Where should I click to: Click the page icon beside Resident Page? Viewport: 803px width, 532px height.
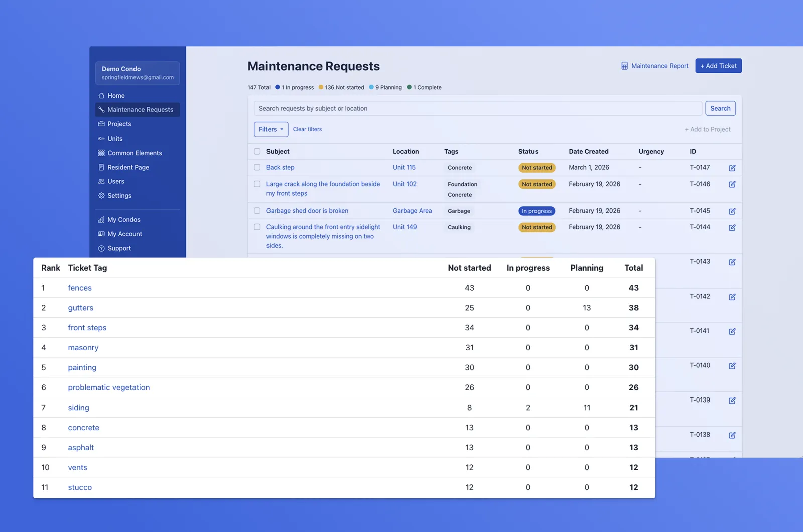pos(101,167)
